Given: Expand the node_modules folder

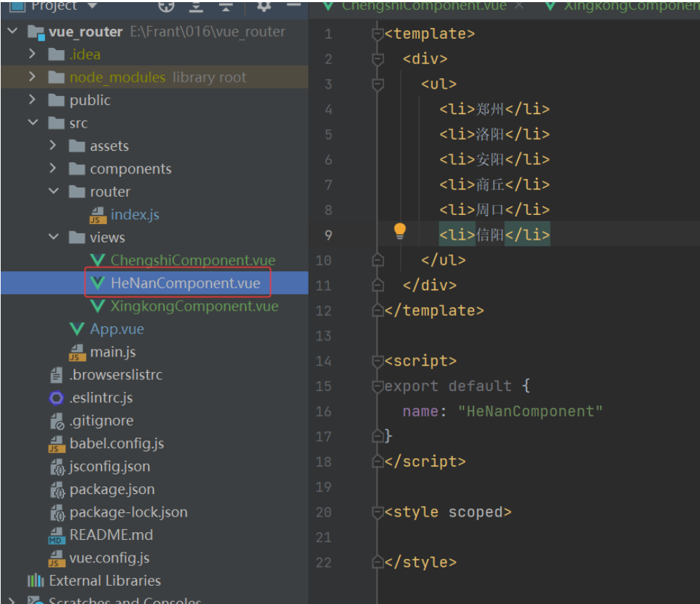Looking at the screenshot, I should pos(32,76).
